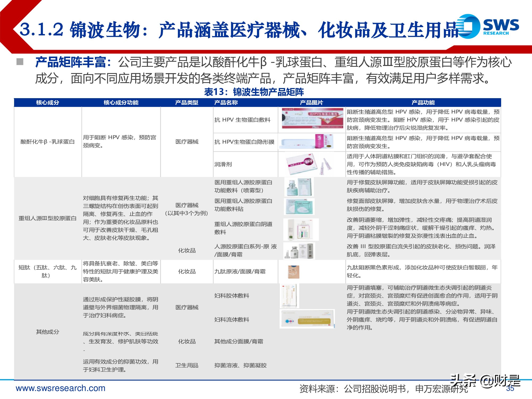
Task: Select the 重组人源Ⅲ型胶原蛋白 cell
Action: point(48,218)
